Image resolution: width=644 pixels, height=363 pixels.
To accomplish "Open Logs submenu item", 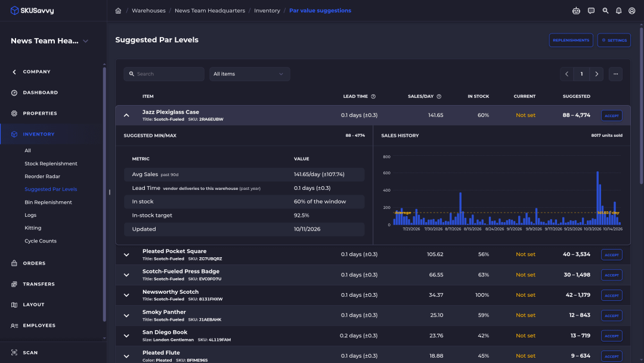I will tap(30, 215).
